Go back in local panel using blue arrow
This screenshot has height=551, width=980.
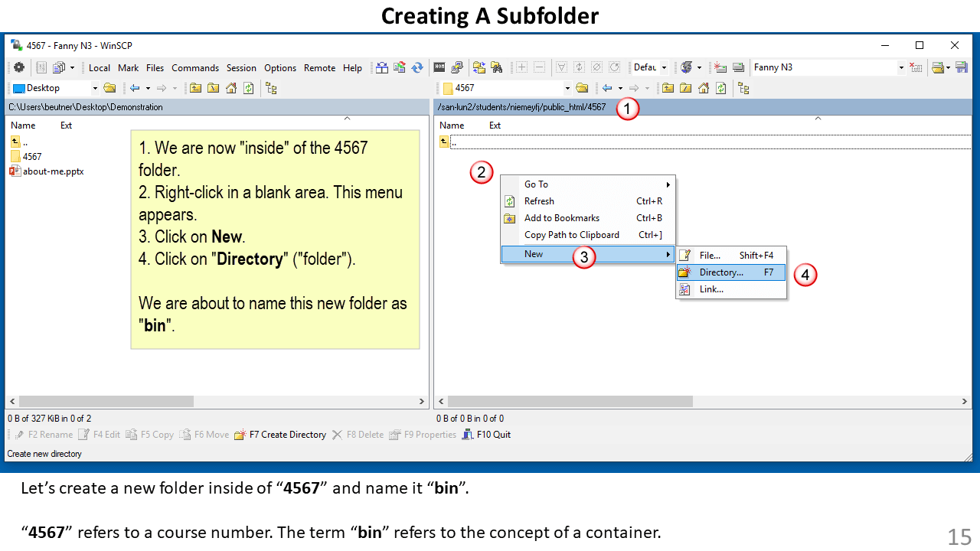(135, 88)
